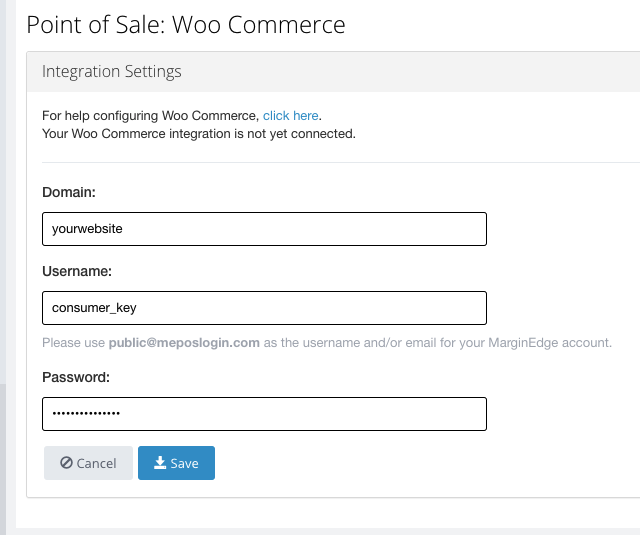Image resolution: width=640 pixels, height=535 pixels.
Task: Click the "Username:" field label
Action: (77, 271)
